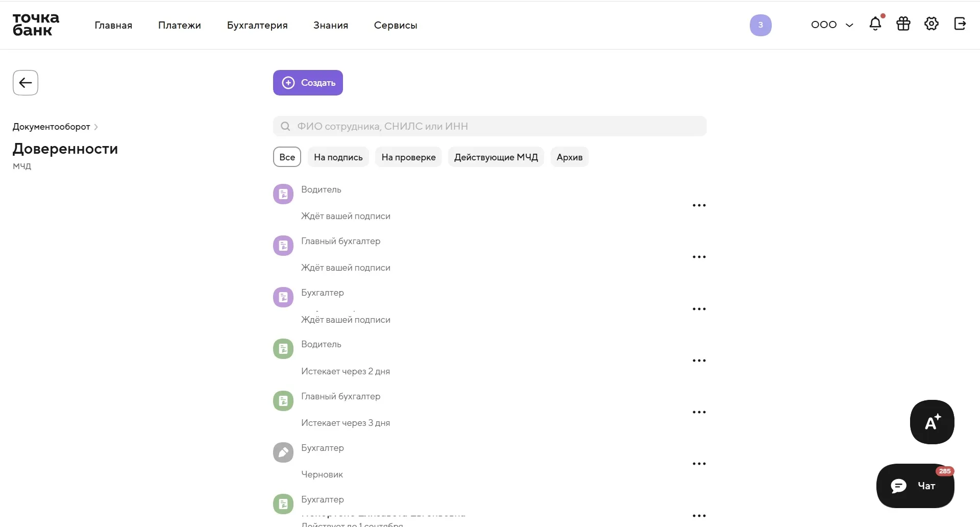Click green Водитель expiring document icon

[x=283, y=349]
